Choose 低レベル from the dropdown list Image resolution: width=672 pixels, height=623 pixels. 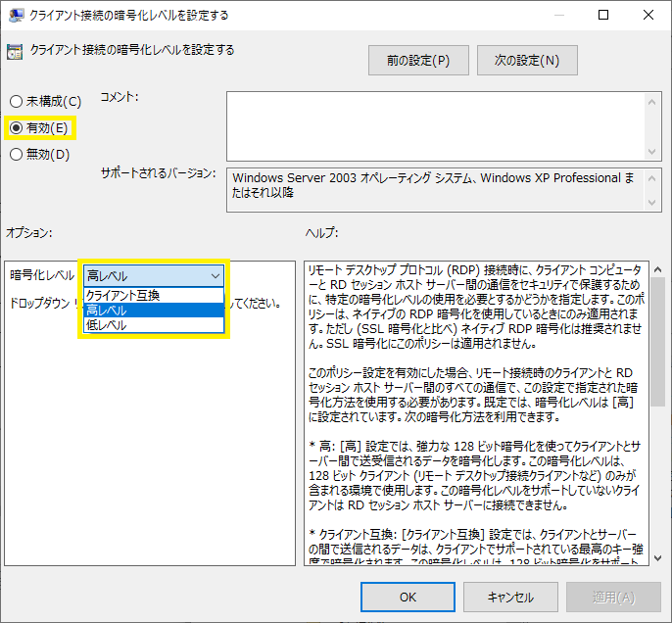click(x=154, y=325)
